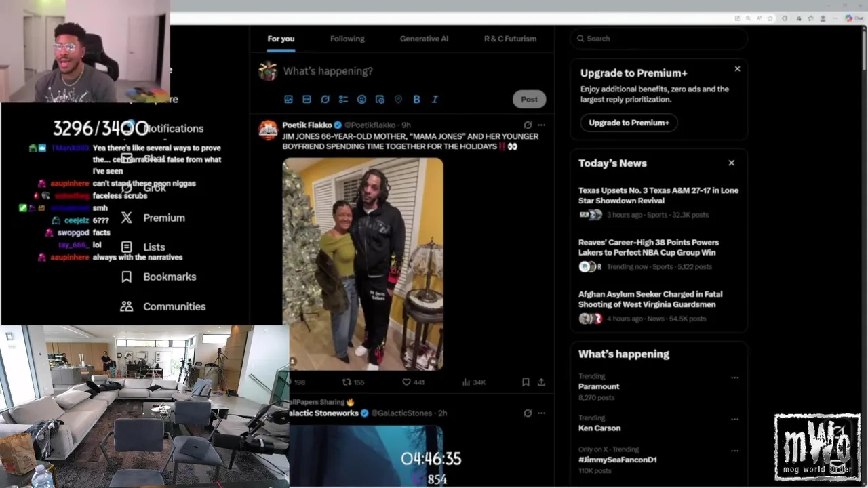The width and height of the screenshot is (868, 488).
Task: Click the 9h timestamp on Poetik Flakko post
Action: (x=406, y=125)
